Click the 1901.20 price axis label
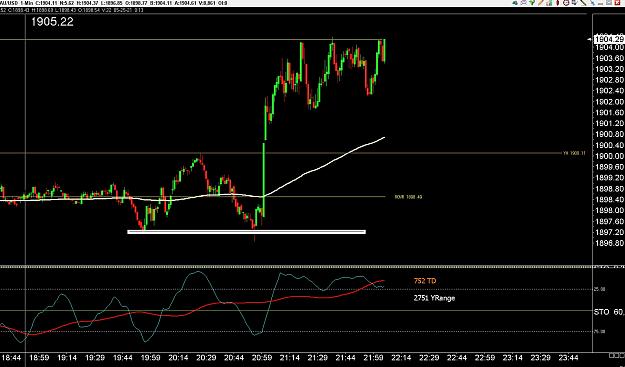 609,123
